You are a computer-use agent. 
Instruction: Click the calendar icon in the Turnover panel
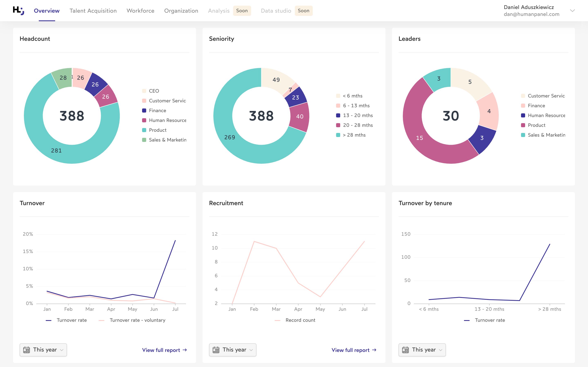pos(27,350)
